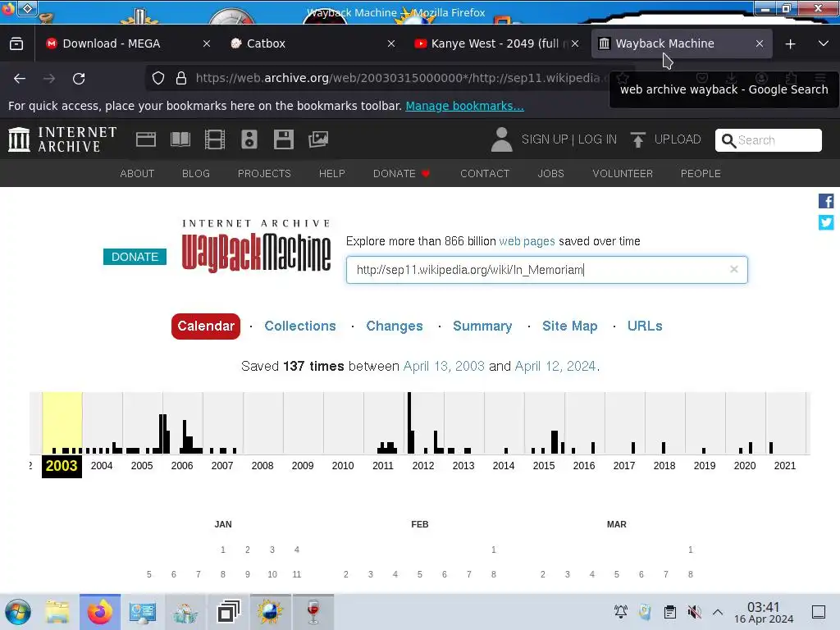
Task: Select year 2012 on the timeline
Action: pos(423,466)
